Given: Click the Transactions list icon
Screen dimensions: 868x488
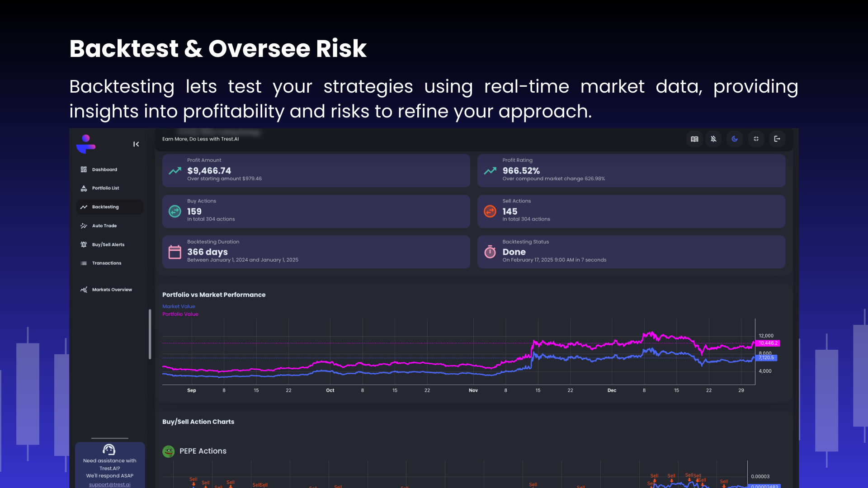Looking at the screenshot, I should 84,263.
